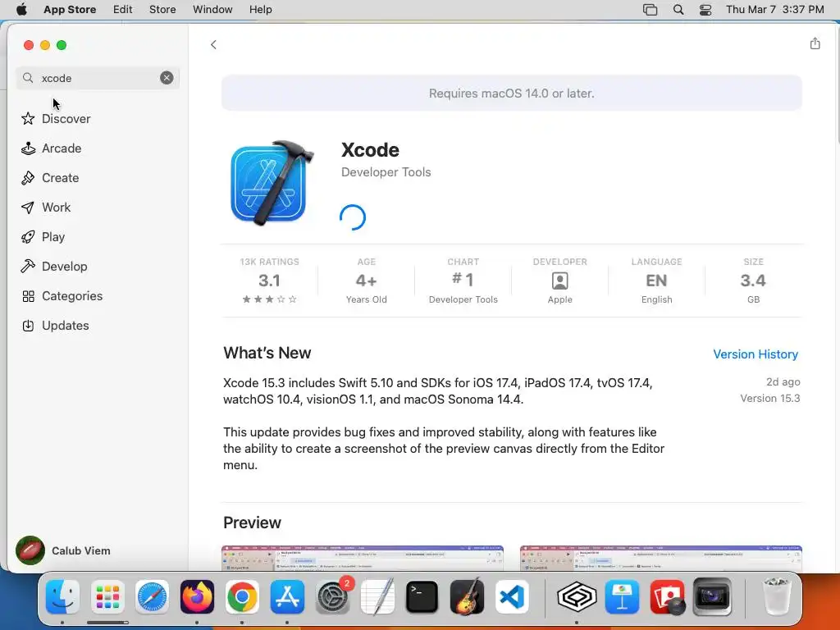Click the date and time clock
Image resolution: width=840 pixels, height=630 pixels.
coord(774,9)
